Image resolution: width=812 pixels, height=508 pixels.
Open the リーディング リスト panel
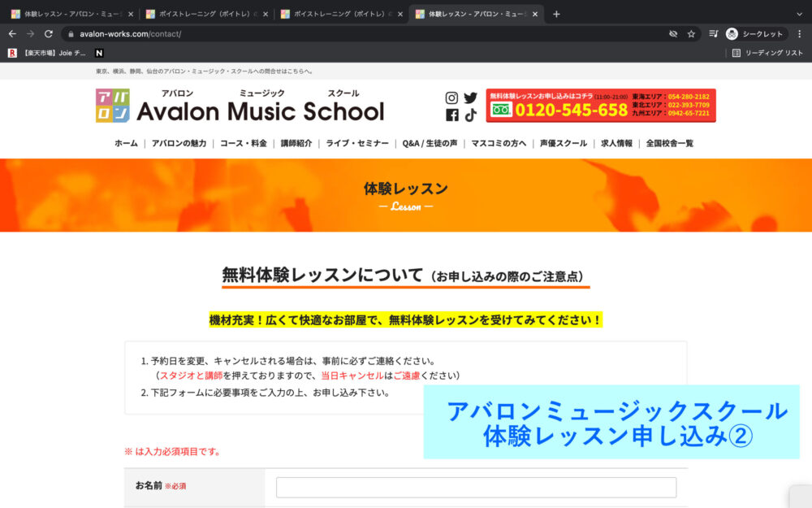(x=767, y=53)
